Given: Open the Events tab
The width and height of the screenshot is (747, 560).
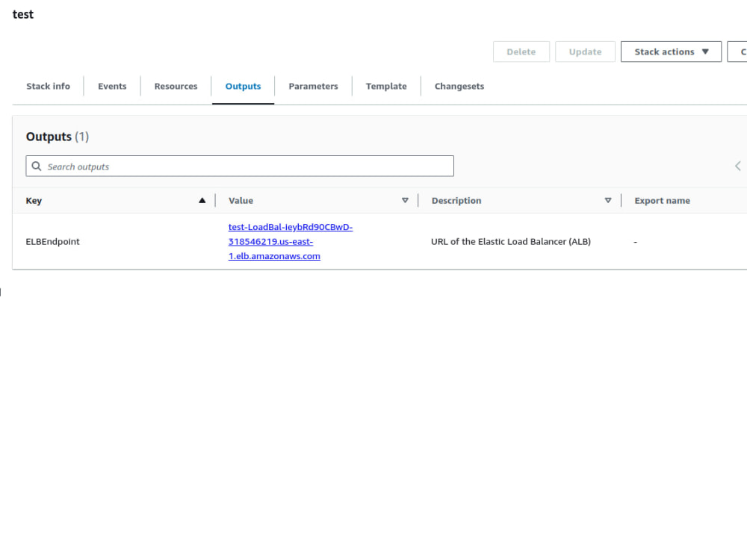Looking at the screenshot, I should [112, 86].
